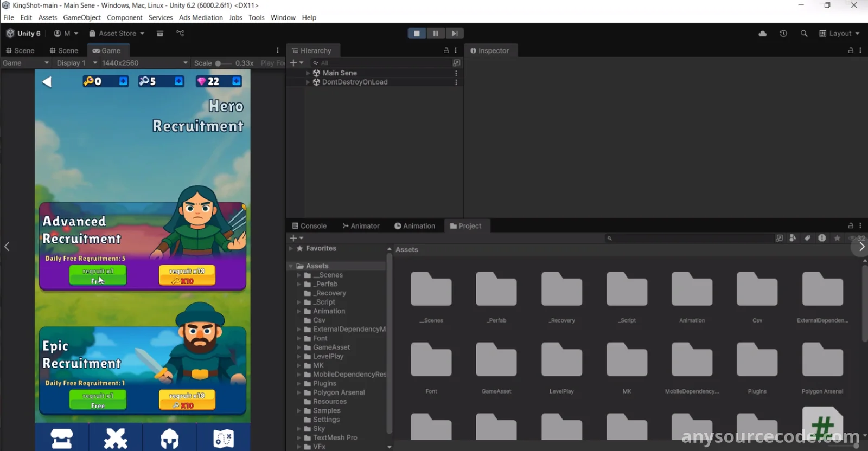Switch to the Console tab
The height and width of the screenshot is (451, 868).
[309, 226]
